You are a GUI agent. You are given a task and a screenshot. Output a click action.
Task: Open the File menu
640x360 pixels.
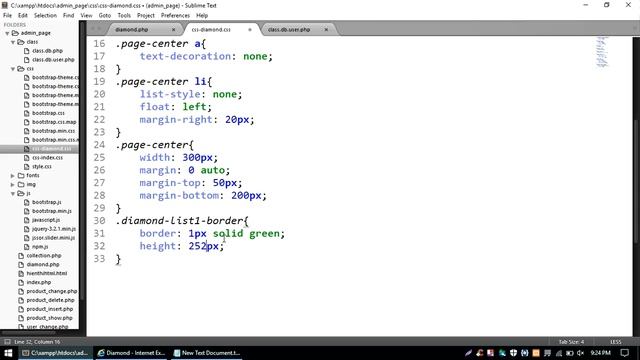(x=7, y=16)
